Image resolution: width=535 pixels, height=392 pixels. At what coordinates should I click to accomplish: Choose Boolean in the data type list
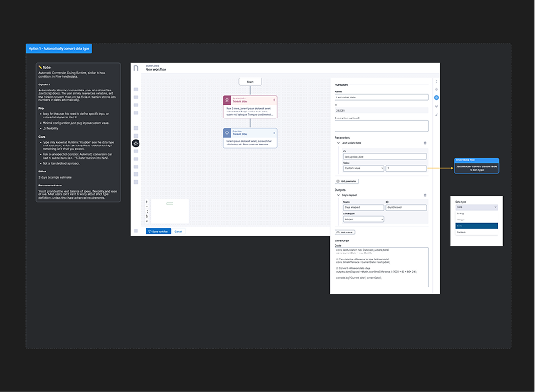point(476,232)
